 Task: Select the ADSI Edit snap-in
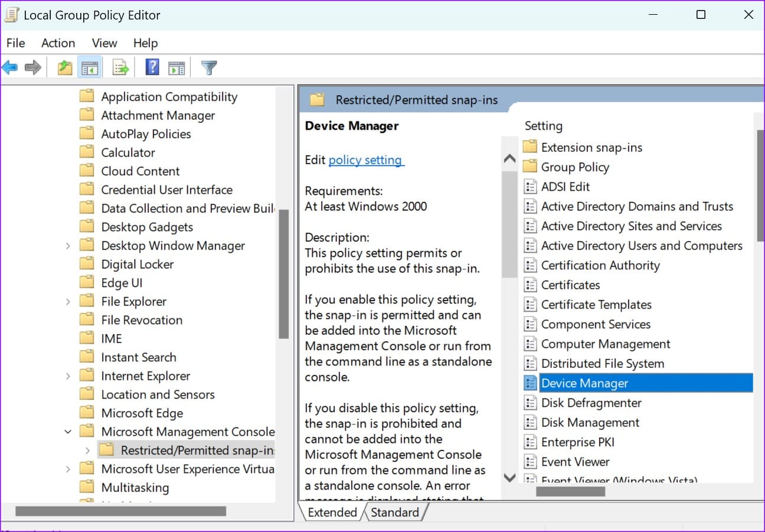click(565, 186)
